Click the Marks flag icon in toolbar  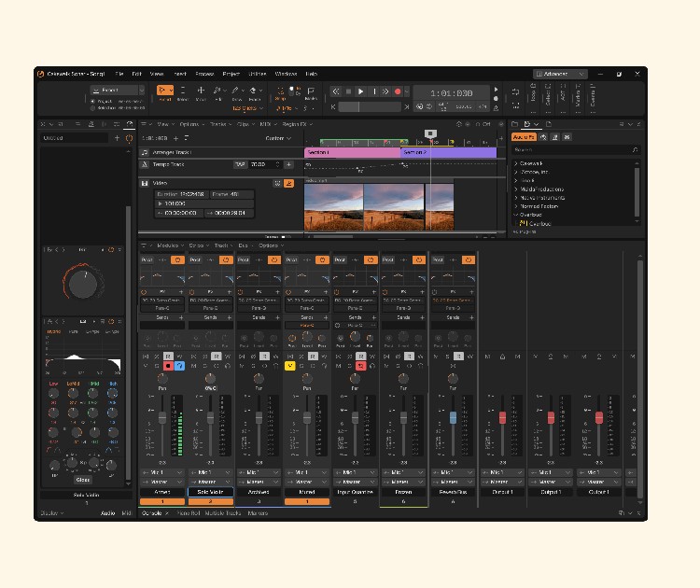(311, 91)
